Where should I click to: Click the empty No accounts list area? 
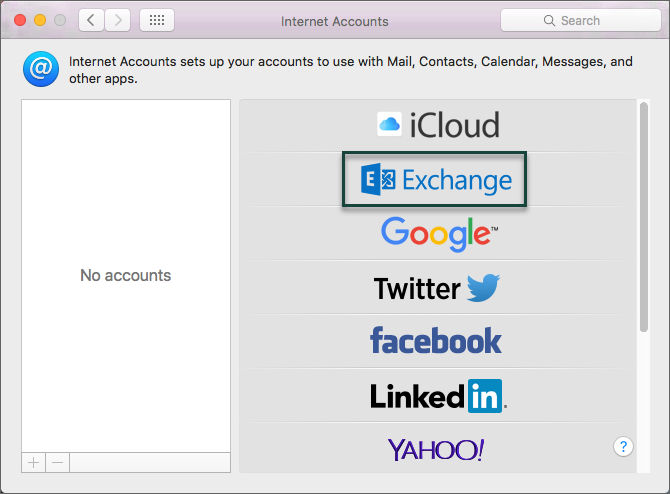[x=125, y=275]
